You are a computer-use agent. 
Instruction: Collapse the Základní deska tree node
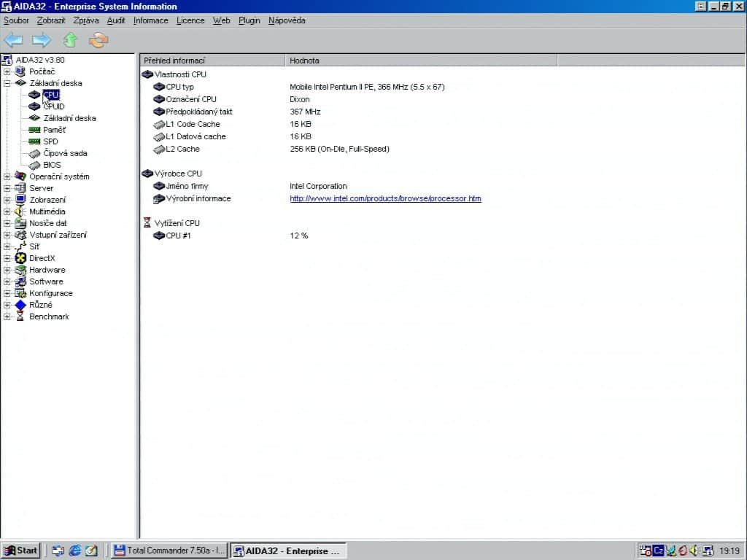pos(7,83)
